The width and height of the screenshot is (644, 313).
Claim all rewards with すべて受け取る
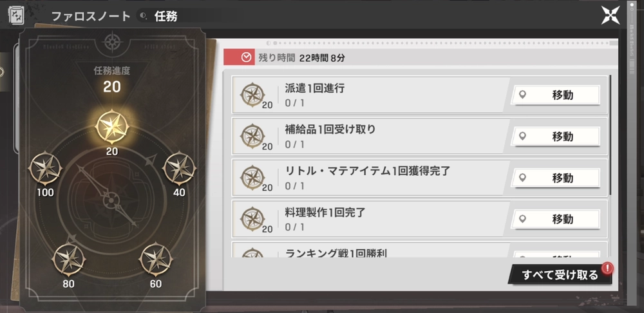click(559, 275)
